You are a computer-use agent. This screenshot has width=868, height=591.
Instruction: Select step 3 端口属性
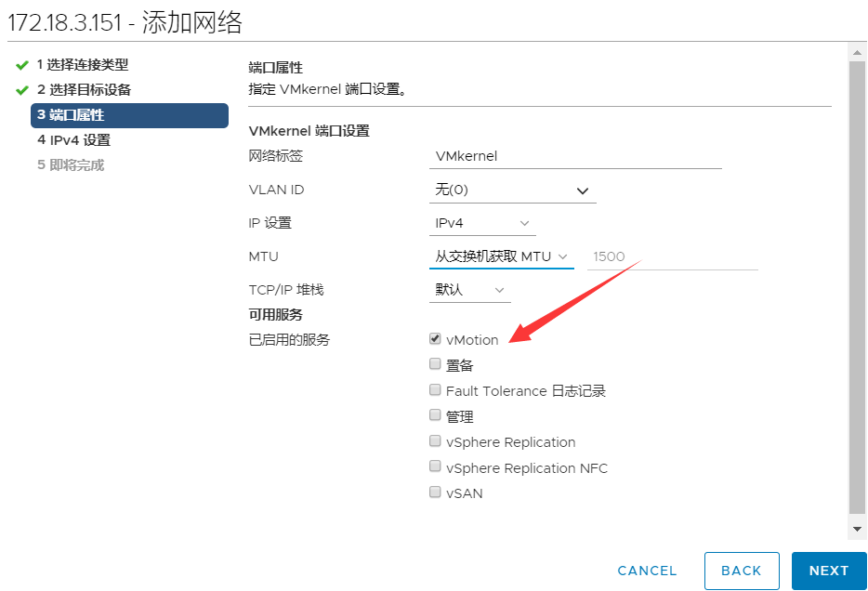pos(129,115)
